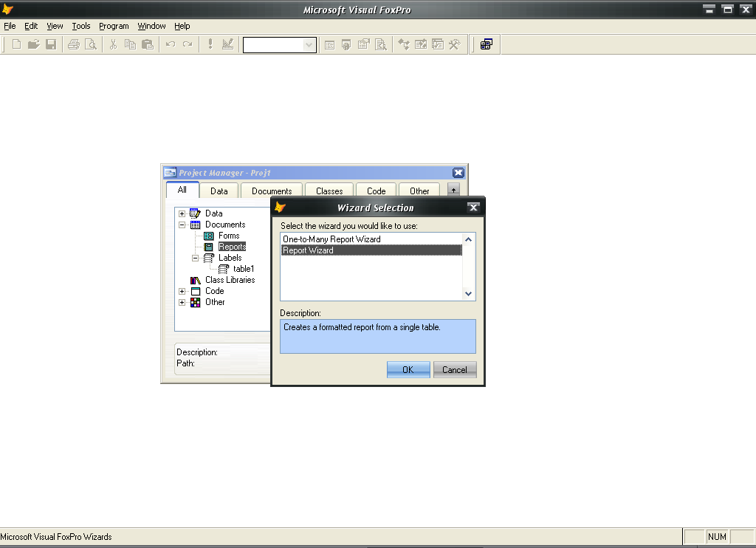Click the Form Wizard icon on the standalone toolbar
The width and height of the screenshot is (756, 548).
[487, 45]
